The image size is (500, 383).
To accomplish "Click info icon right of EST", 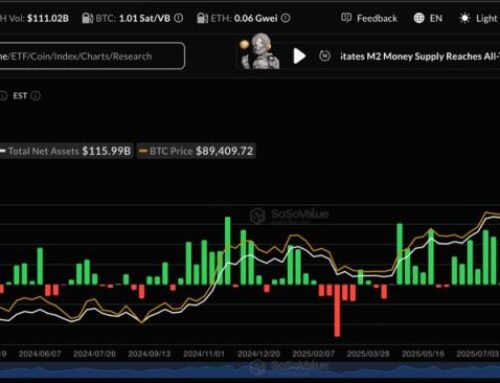I will pos(35,96).
